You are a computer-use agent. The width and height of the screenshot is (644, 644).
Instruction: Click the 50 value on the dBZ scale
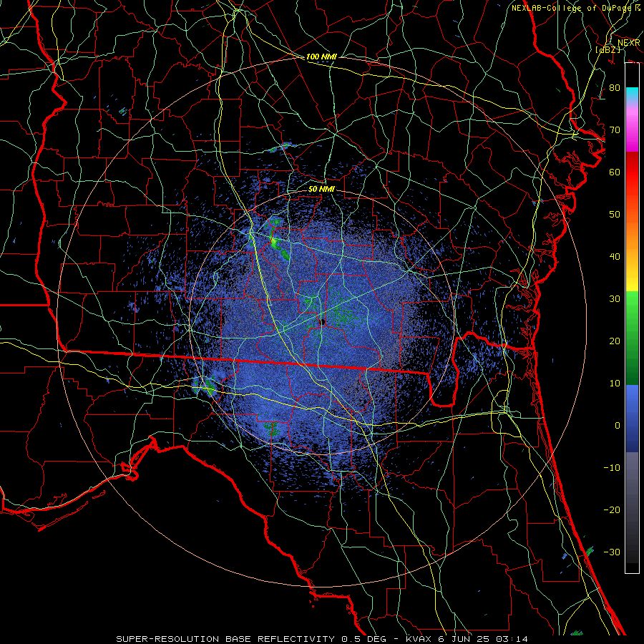click(x=615, y=215)
